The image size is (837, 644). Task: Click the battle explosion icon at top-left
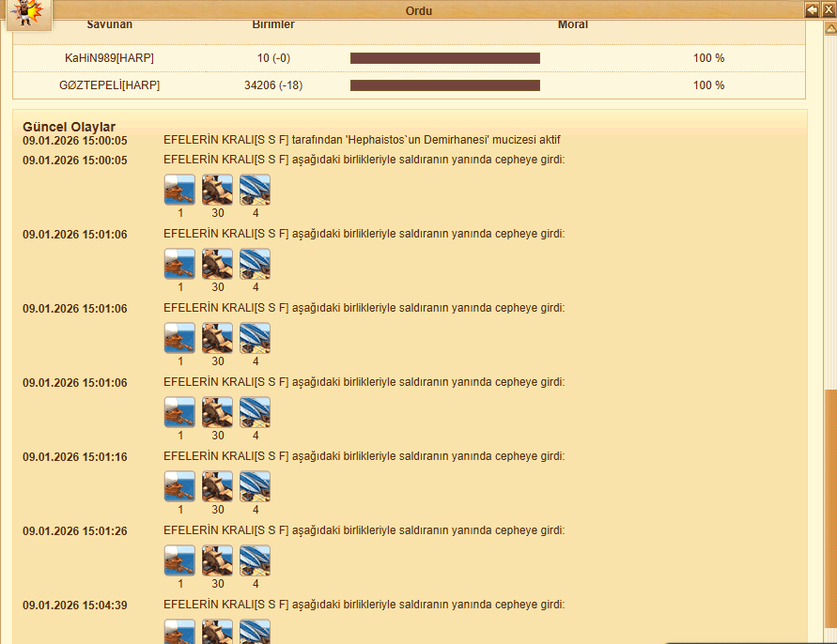coord(26,13)
